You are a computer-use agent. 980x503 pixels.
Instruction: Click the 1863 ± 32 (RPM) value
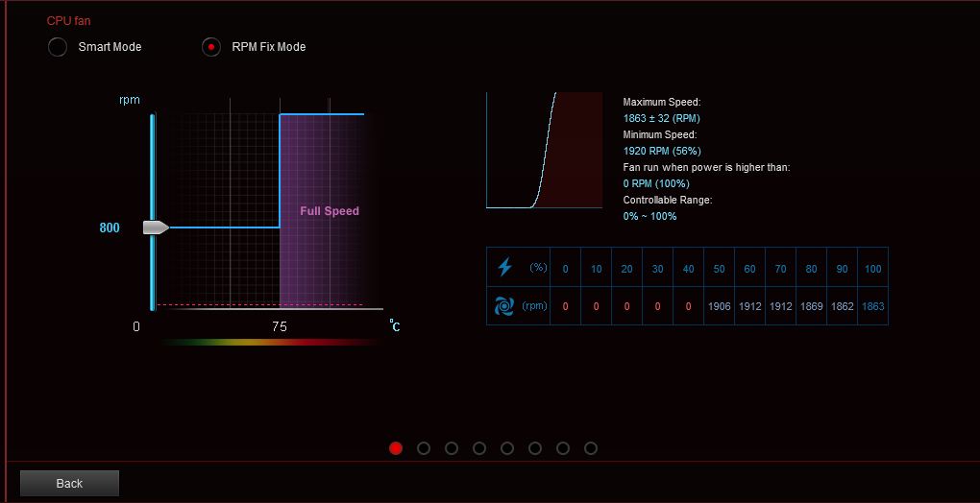click(661, 118)
